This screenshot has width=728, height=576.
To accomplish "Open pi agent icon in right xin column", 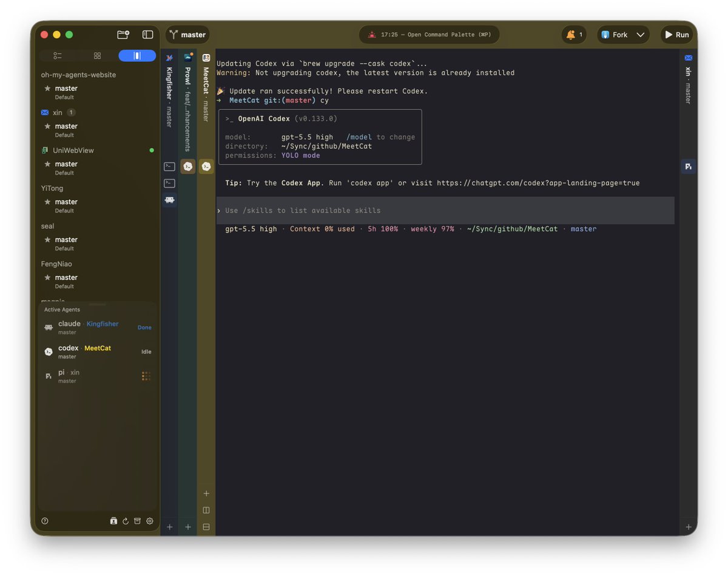I will click(688, 166).
